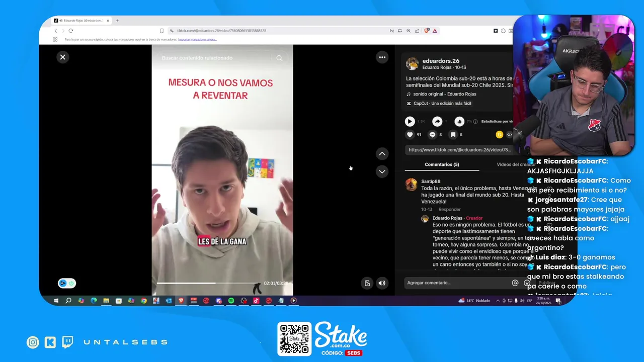
Task: Open the three-dot more options menu
Action: click(382, 57)
